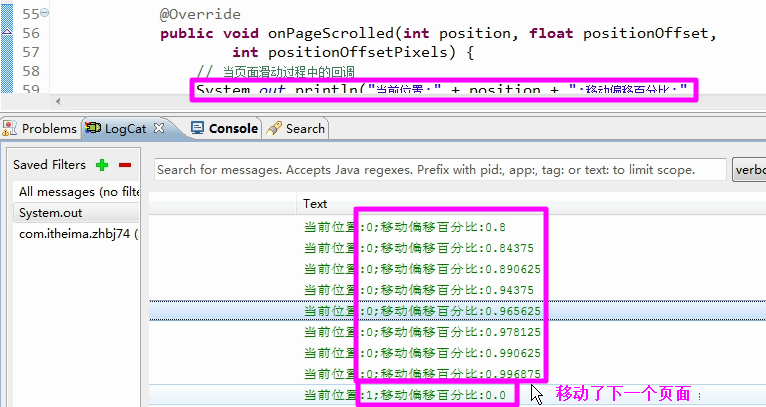Select log row ending 0.94375
This screenshot has height=407, width=766.
click(457, 290)
